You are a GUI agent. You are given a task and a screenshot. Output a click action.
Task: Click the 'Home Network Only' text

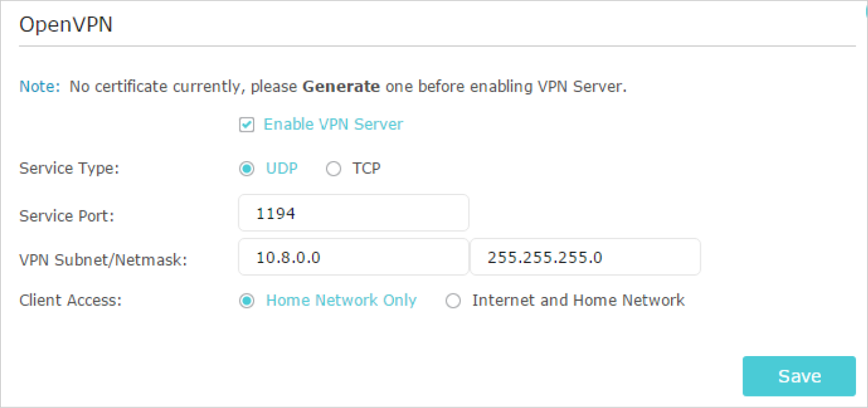(341, 300)
